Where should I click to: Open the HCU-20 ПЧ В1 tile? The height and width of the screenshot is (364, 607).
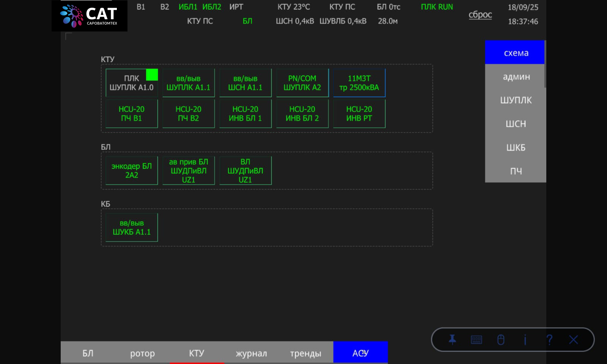132,113
